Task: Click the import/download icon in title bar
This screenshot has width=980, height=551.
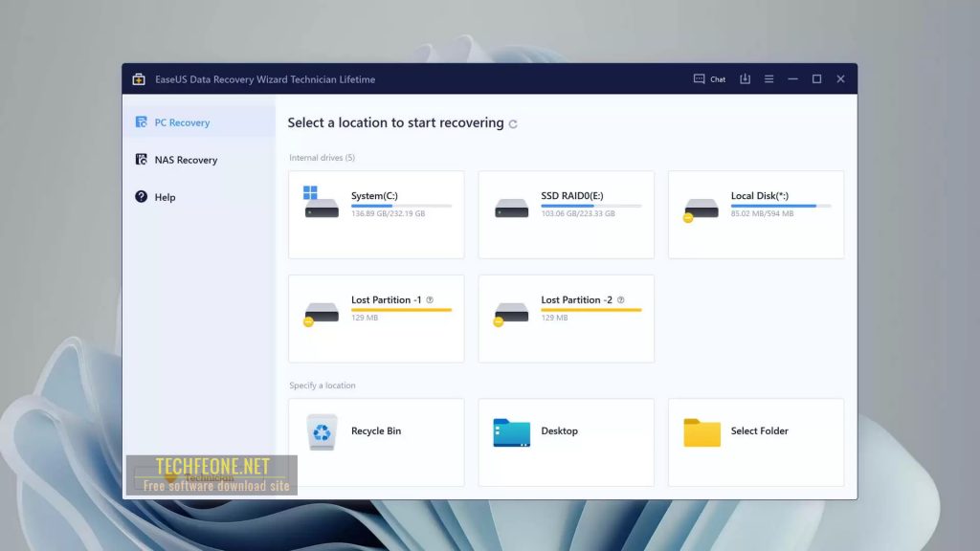Action: coord(745,79)
